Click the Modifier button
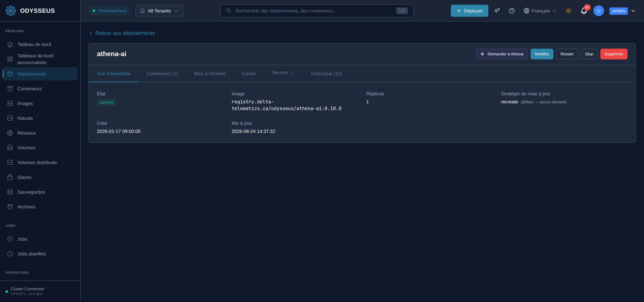This screenshot has width=644, height=302. click(542, 54)
